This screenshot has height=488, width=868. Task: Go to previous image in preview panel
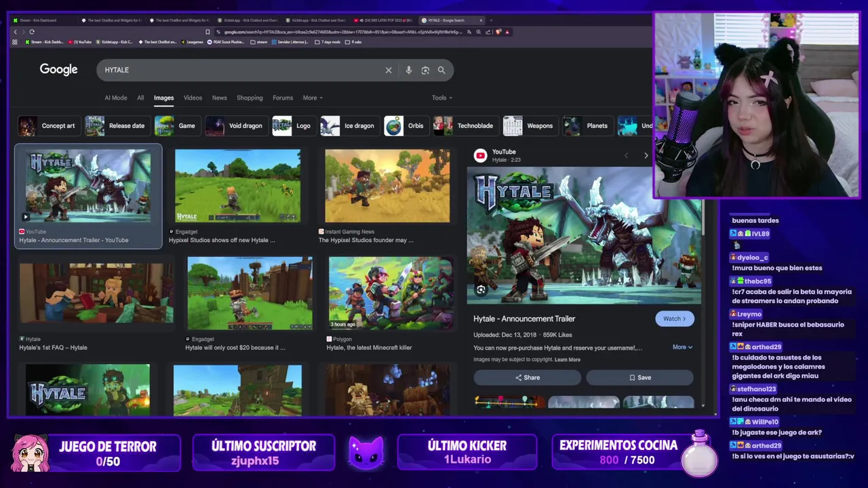(626, 155)
